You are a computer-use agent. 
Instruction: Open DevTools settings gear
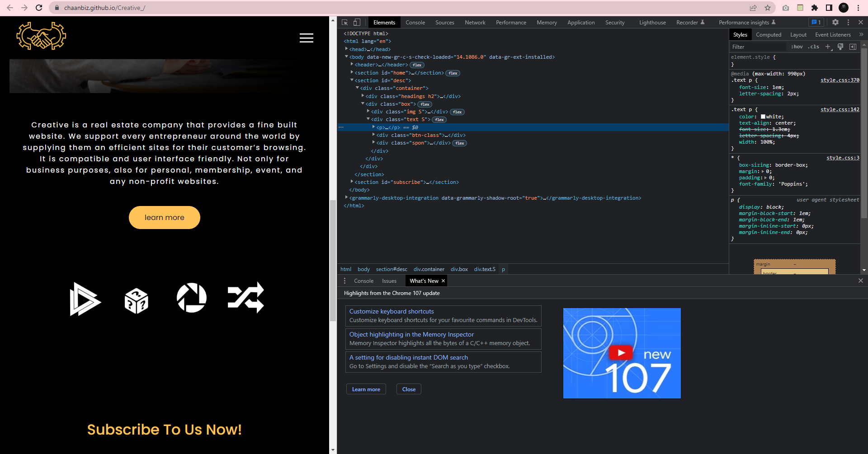(x=835, y=22)
